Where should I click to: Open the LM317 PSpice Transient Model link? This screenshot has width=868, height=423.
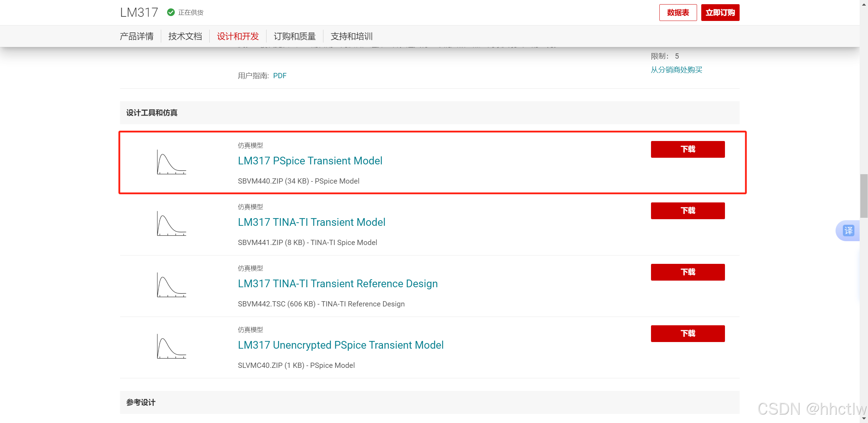310,161
